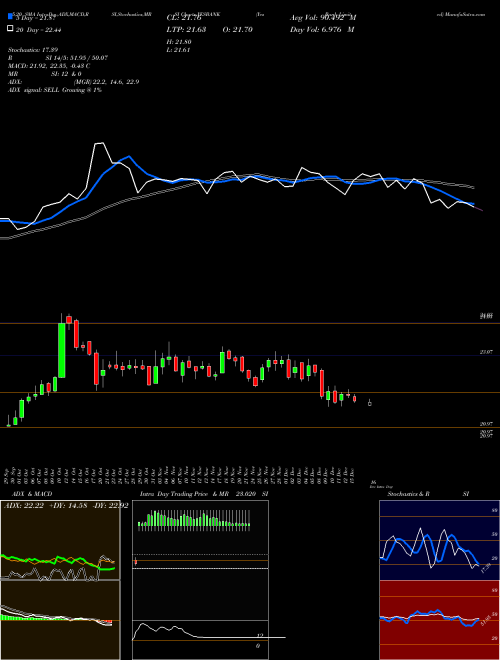Click the 'Stochastics: 17.89' reading
This screenshot has width=500, height=660.
[33, 50]
